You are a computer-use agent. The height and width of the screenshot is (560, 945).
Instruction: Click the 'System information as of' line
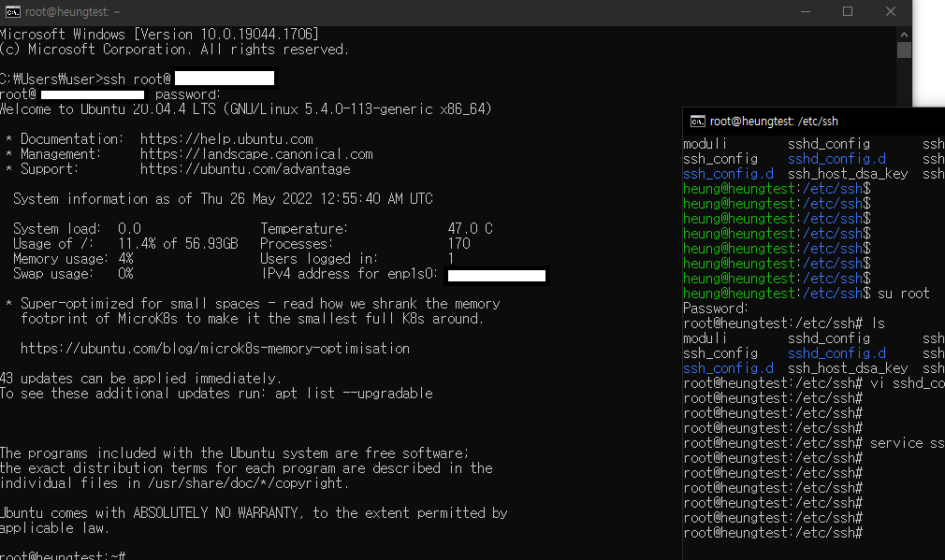click(x=223, y=199)
